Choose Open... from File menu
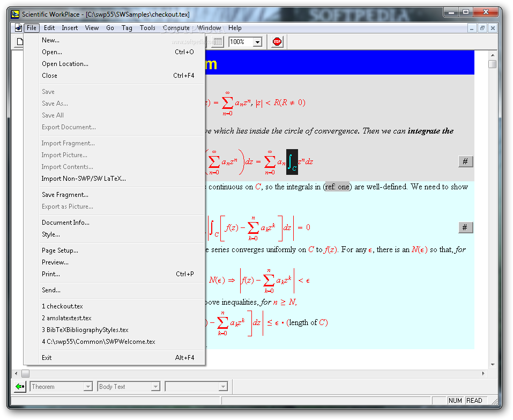Screen dimensions: 513x420 point(114,52)
